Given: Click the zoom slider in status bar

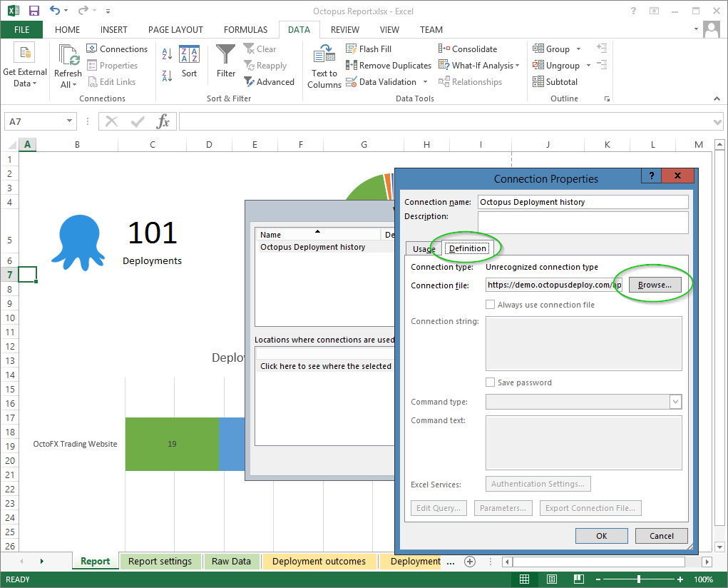Looking at the screenshot, I should (x=639, y=579).
